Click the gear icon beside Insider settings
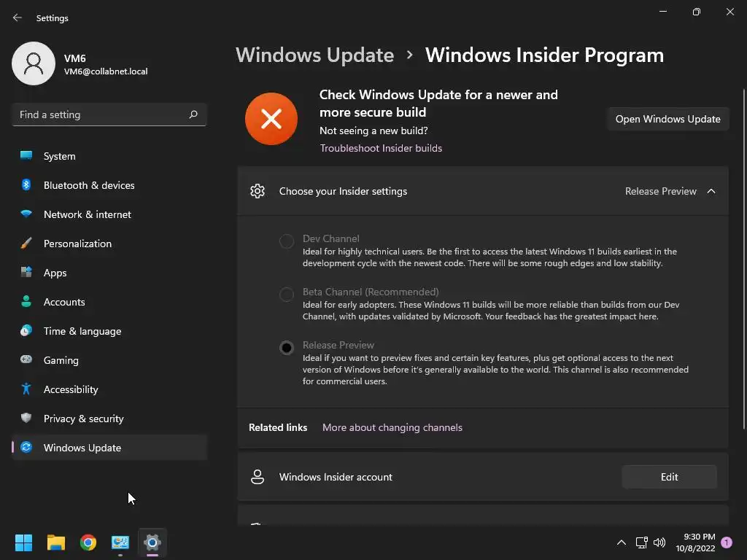The height and width of the screenshot is (560, 747). click(x=258, y=191)
